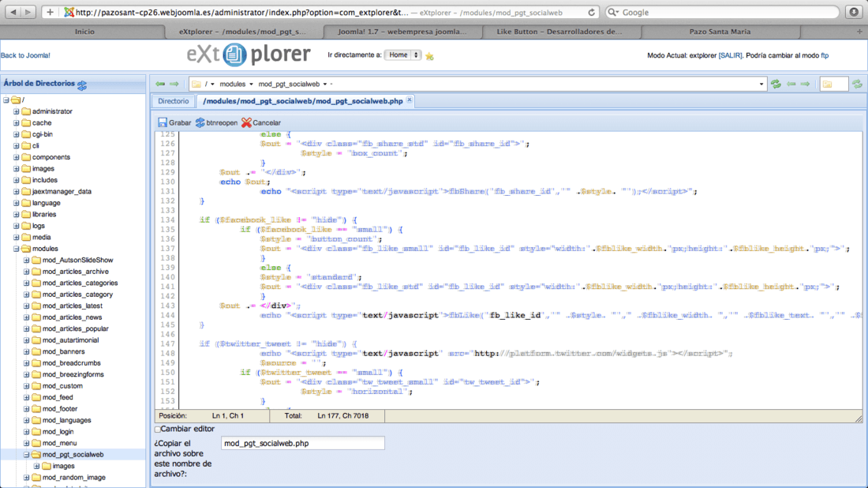Click the ftp mode link

pyautogui.click(x=825, y=55)
